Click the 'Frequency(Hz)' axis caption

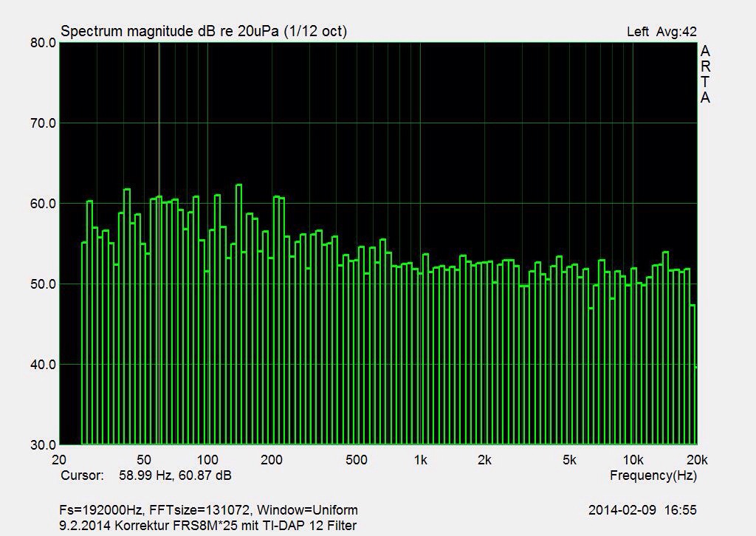pyautogui.click(x=653, y=475)
